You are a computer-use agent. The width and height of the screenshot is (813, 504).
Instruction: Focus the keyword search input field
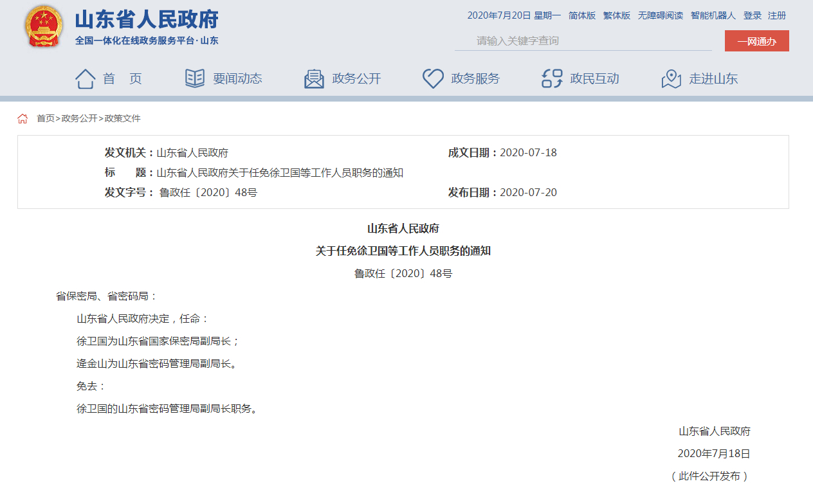(582, 40)
